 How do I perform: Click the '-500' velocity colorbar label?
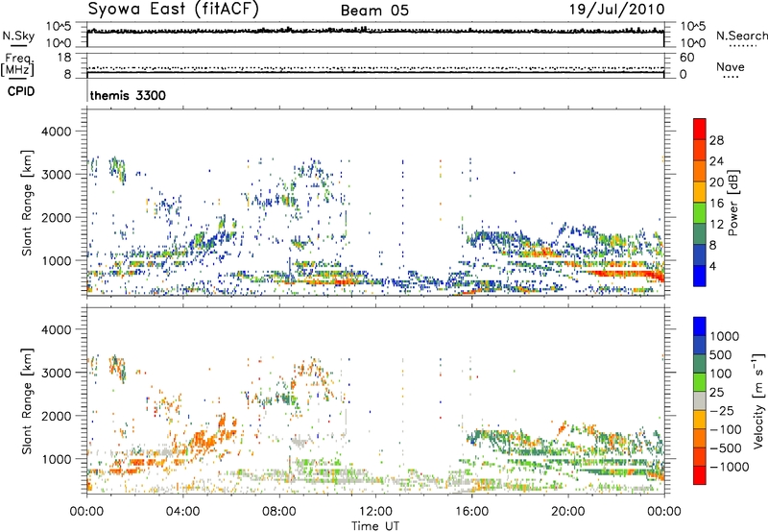click(x=726, y=447)
